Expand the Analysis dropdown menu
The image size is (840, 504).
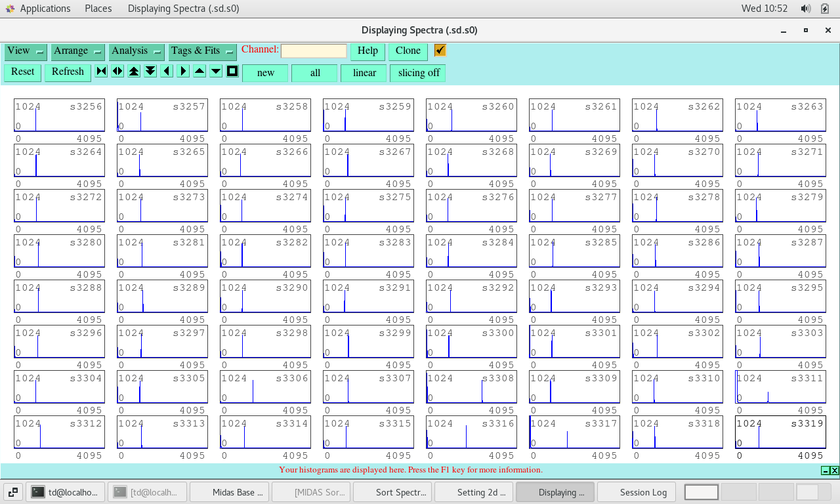(137, 51)
